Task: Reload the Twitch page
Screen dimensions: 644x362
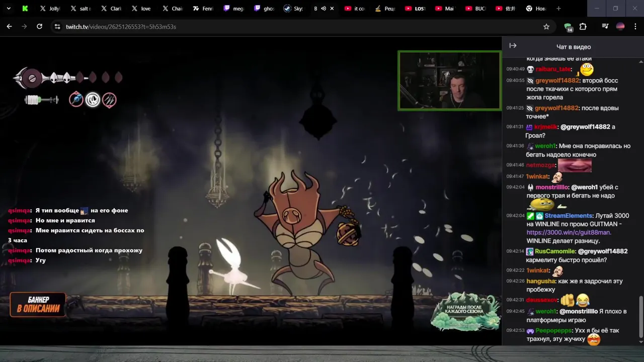Action: pos(39,27)
